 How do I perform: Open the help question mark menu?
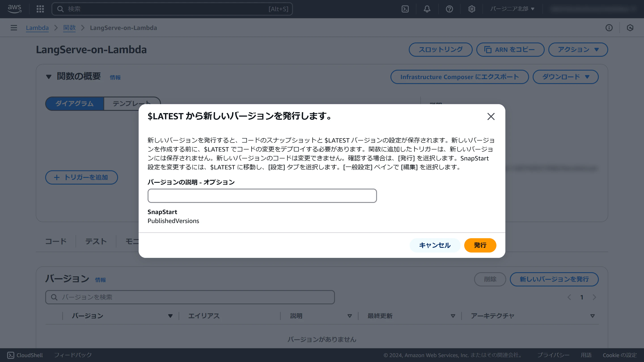449,9
